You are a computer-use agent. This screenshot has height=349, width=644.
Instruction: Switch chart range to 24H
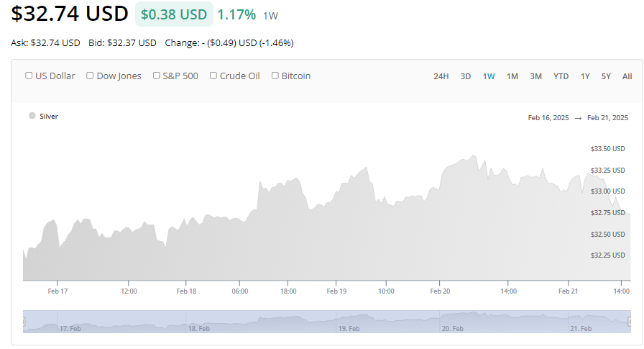441,76
